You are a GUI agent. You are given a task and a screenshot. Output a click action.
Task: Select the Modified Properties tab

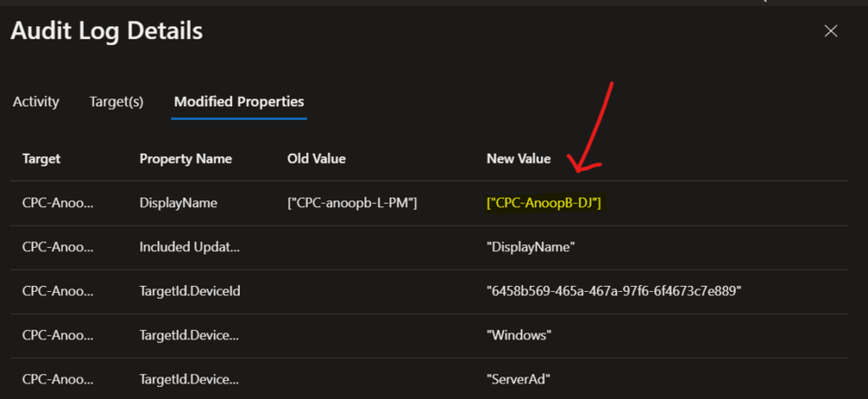tap(239, 102)
